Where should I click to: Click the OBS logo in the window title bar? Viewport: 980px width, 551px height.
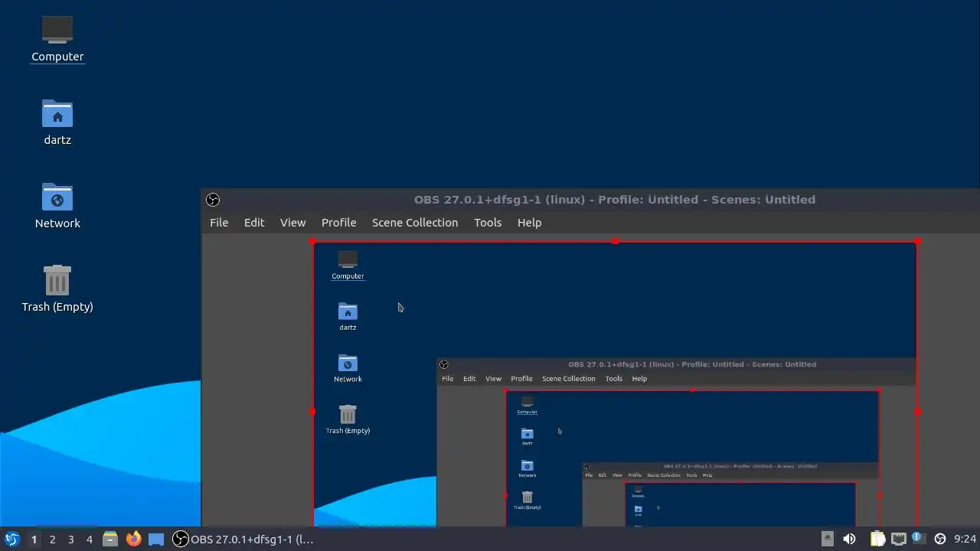point(213,200)
